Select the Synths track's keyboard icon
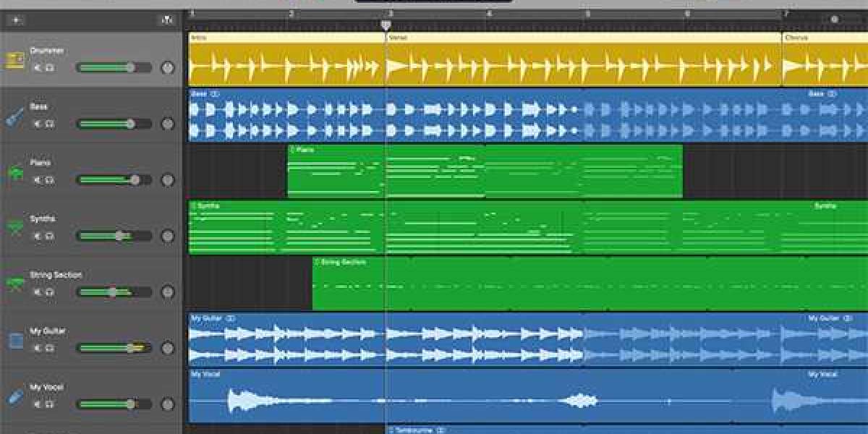The image size is (868, 434). coord(15,229)
